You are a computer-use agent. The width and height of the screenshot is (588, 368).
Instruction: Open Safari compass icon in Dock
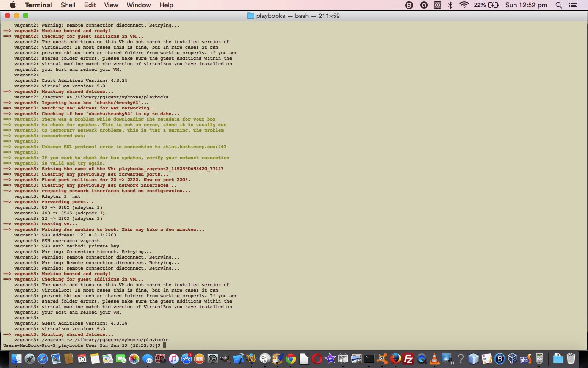click(x=43, y=359)
